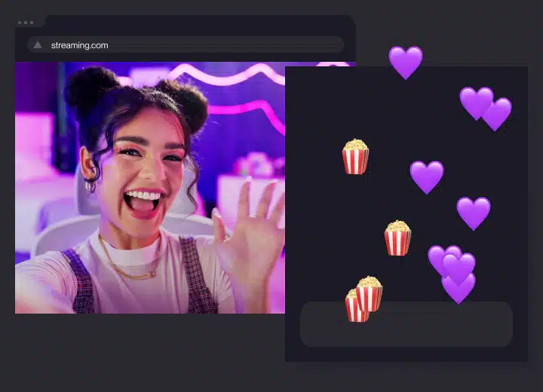Click the streaming.com URL text
Screen dimensions: 543x392
(x=80, y=45)
